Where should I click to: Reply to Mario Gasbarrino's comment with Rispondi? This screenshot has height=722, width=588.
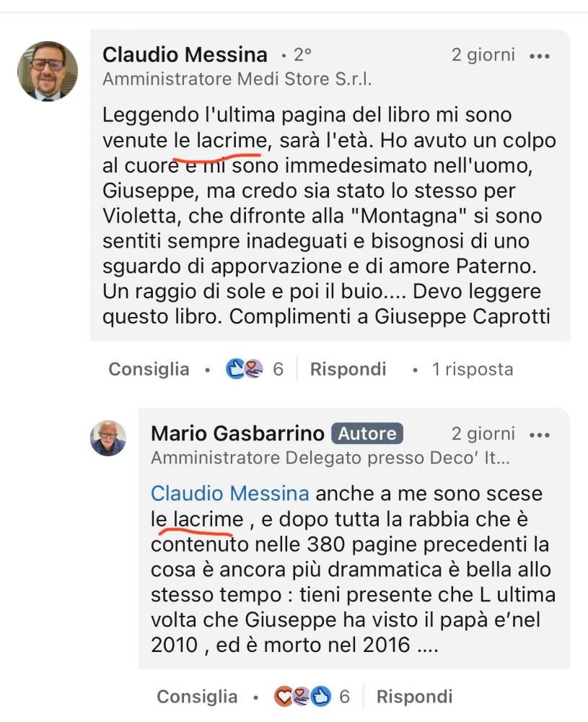(x=415, y=697)
